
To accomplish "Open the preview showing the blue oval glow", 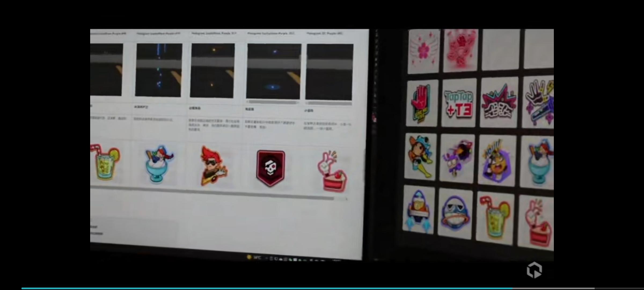I will 273,71.
